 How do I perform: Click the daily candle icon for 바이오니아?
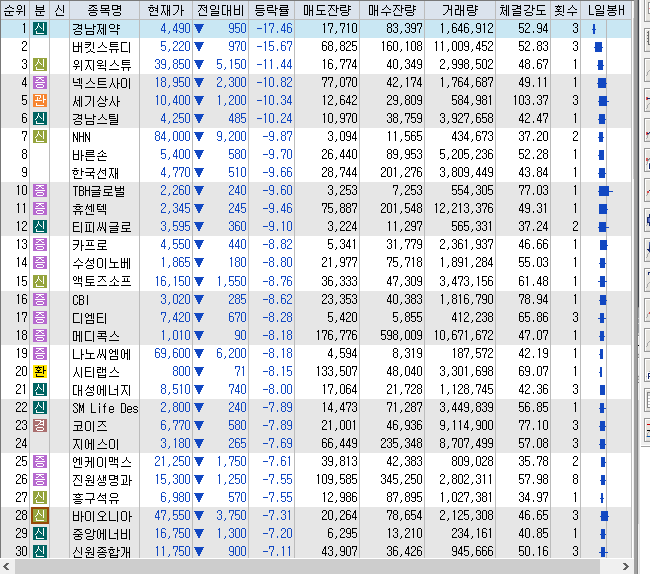(x=604, y=516)
